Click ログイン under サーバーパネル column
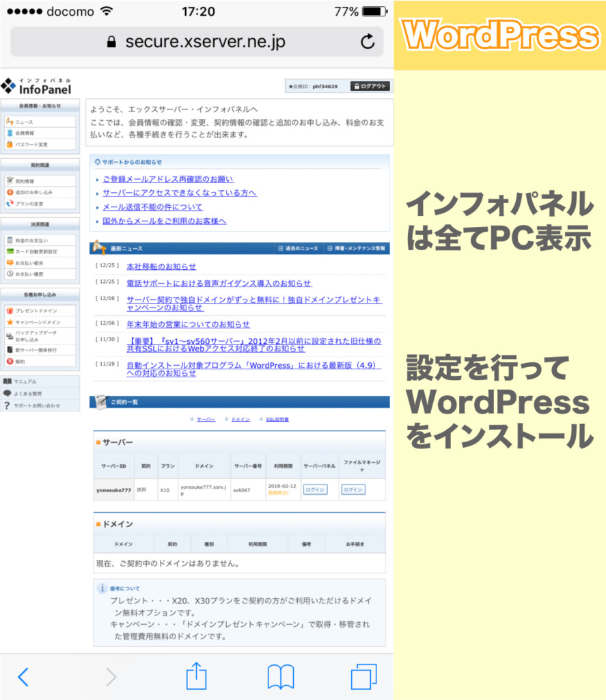 [x=315, y=489]
